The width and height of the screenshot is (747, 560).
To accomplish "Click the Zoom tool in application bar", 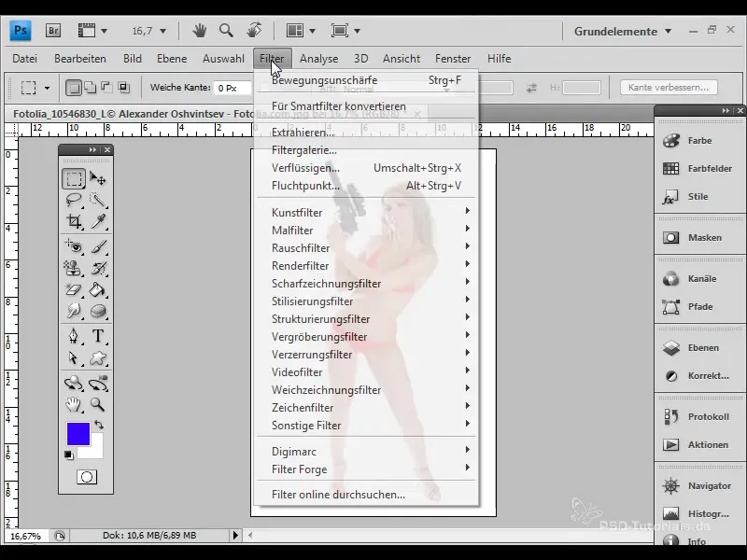I will (x=226, y=31).
